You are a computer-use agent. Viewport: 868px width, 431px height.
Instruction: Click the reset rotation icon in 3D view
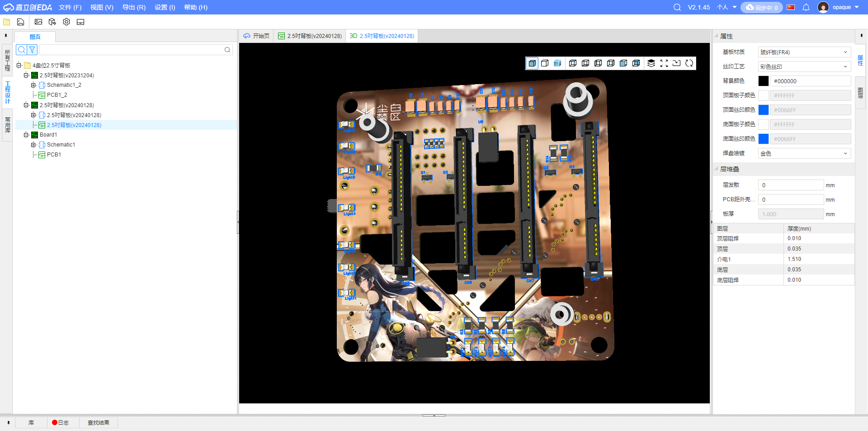(x=689, y=63)
